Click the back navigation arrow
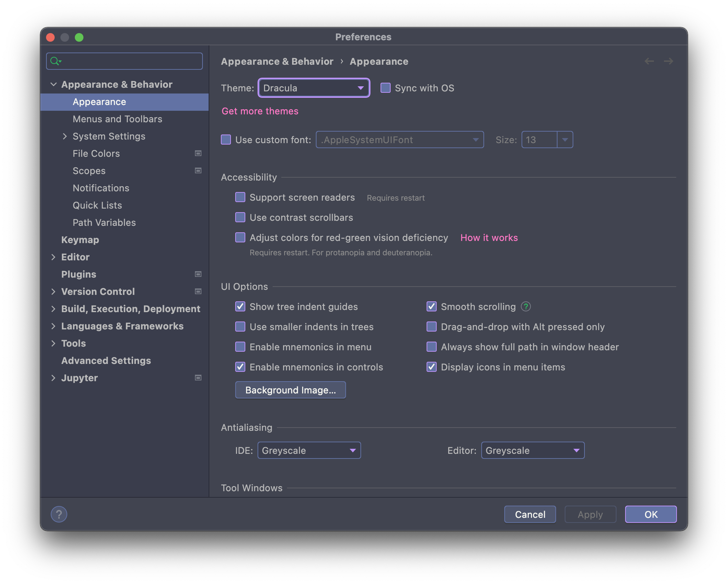The height and width of the screenshot is (584, 728). [649, 61]
